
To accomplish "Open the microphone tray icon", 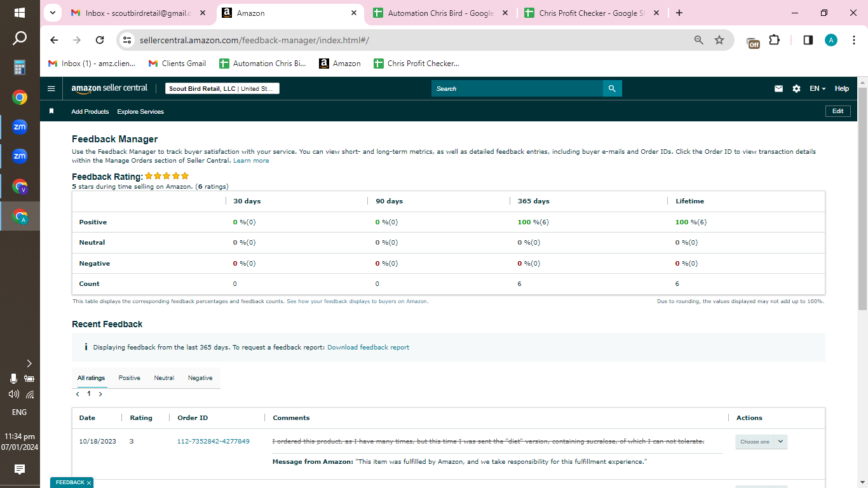I will (13, 379).
